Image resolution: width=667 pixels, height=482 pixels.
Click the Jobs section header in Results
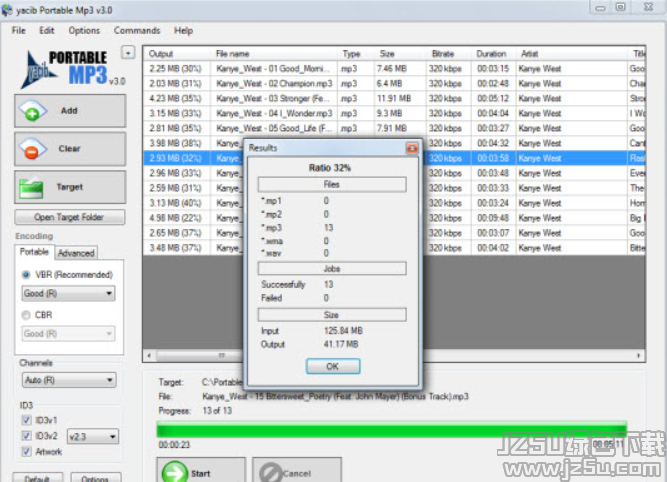[332, 269]
